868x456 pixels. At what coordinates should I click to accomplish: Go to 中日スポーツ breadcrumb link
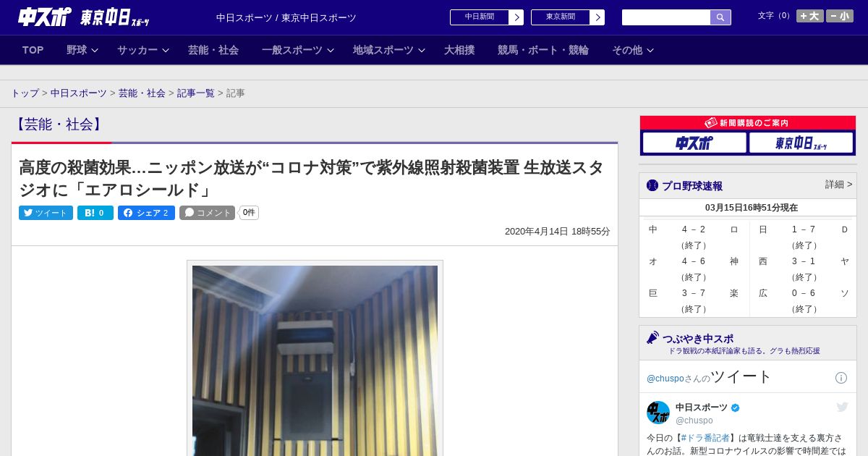point(79,93)
